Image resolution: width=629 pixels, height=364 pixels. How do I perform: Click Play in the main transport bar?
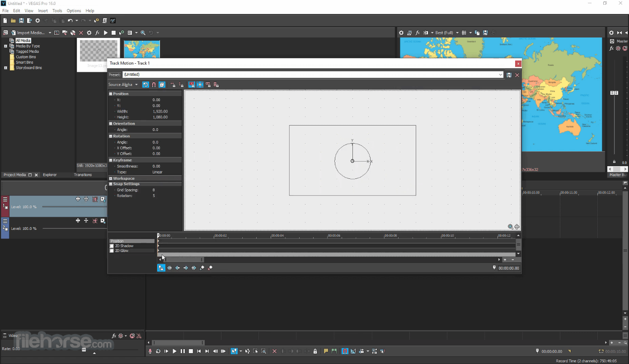coord(174,351)
